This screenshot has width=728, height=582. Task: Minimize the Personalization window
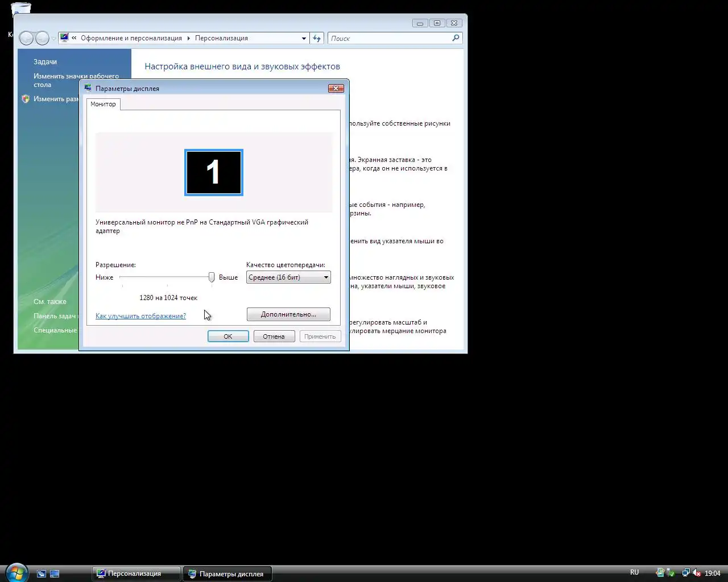[420, 23]
